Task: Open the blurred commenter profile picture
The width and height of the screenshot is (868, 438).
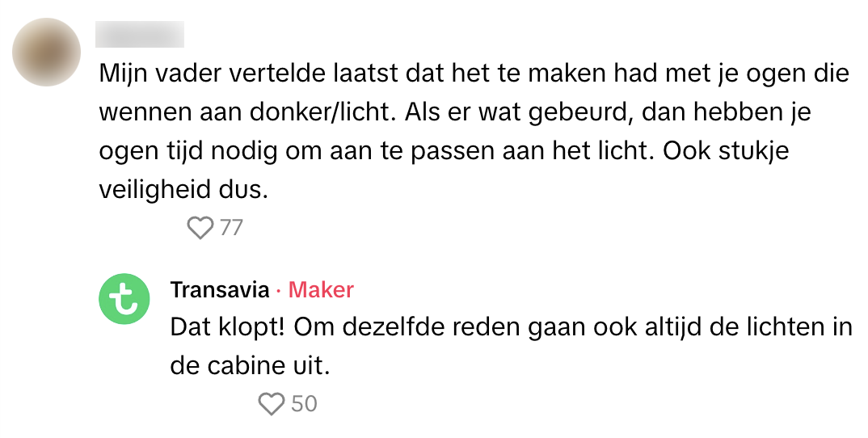Action: [47, 53]
